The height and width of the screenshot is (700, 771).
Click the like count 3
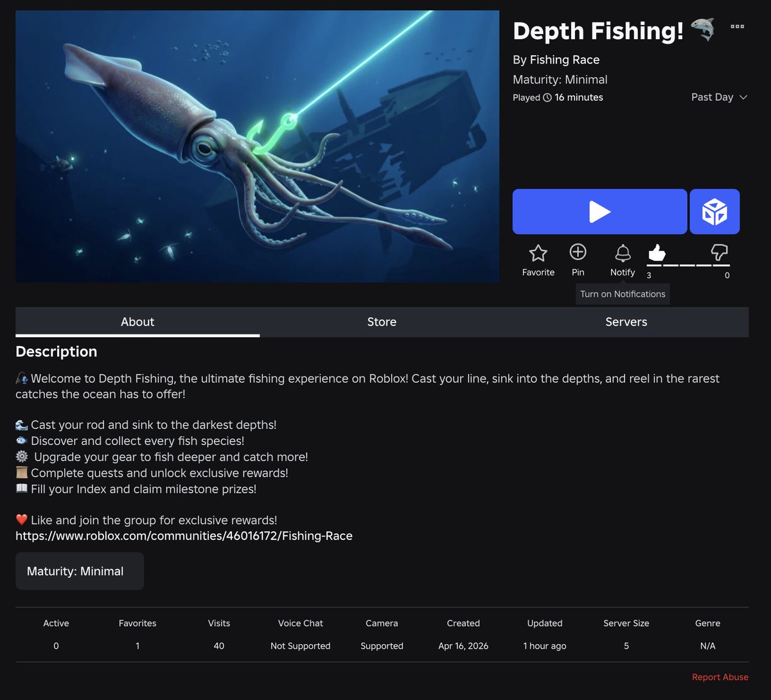(649, 276)
